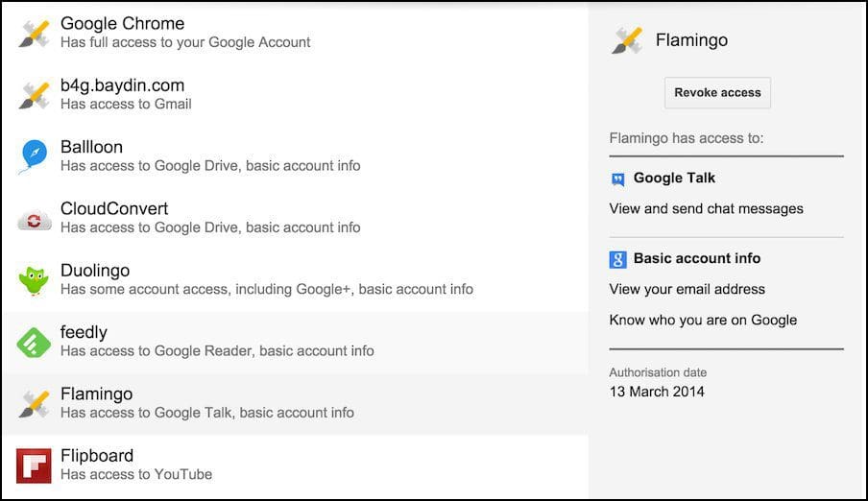Click the blue Google basic account info icon
Viewport: 868px width, 501px height.
click(x=617, y=259)
